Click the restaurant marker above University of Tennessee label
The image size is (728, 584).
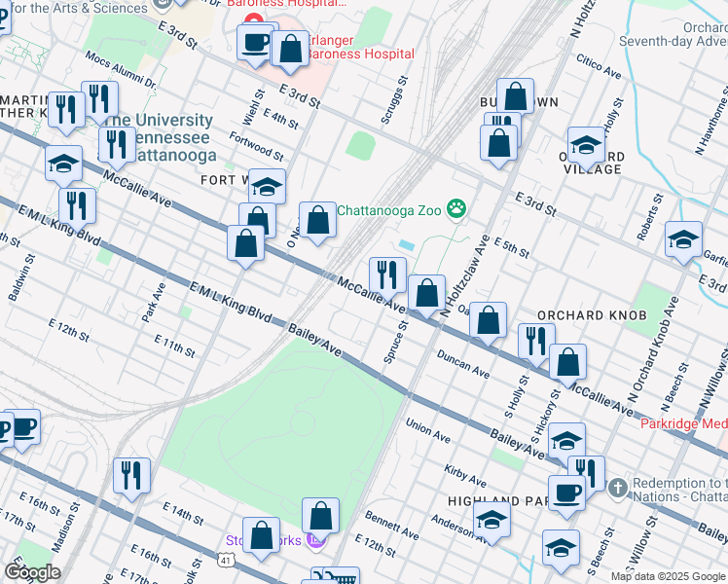pos(99,101)
